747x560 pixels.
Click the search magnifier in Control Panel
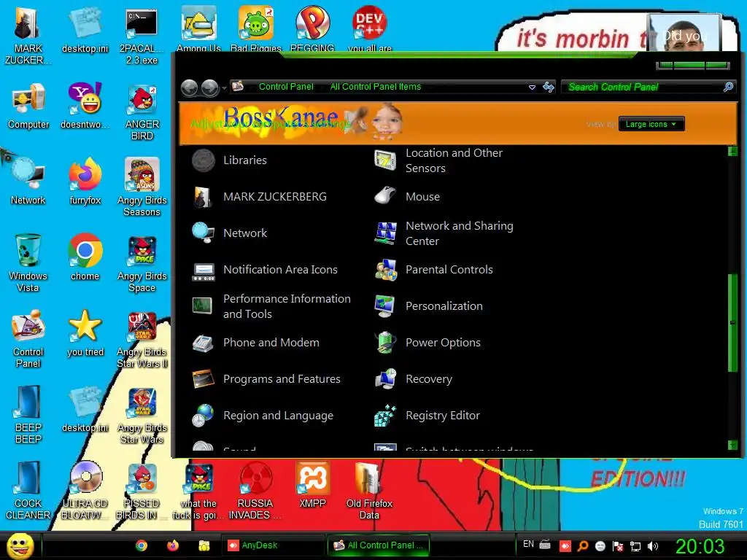click(728, 87)
